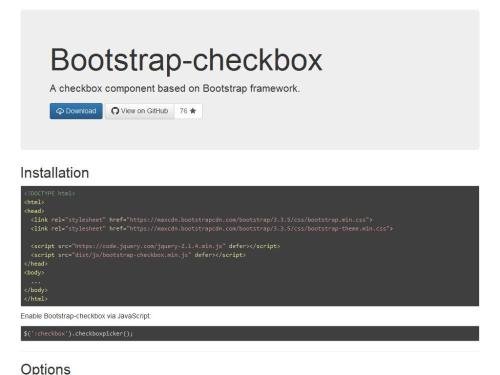Click the closing </html> tag in the code

(x=36, y=299)
